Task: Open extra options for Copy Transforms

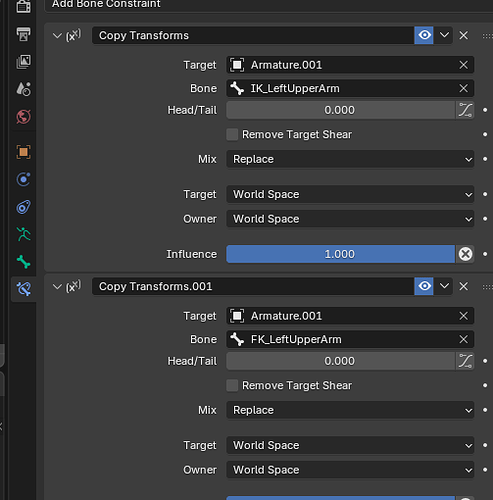Action: tap(444, 35)
